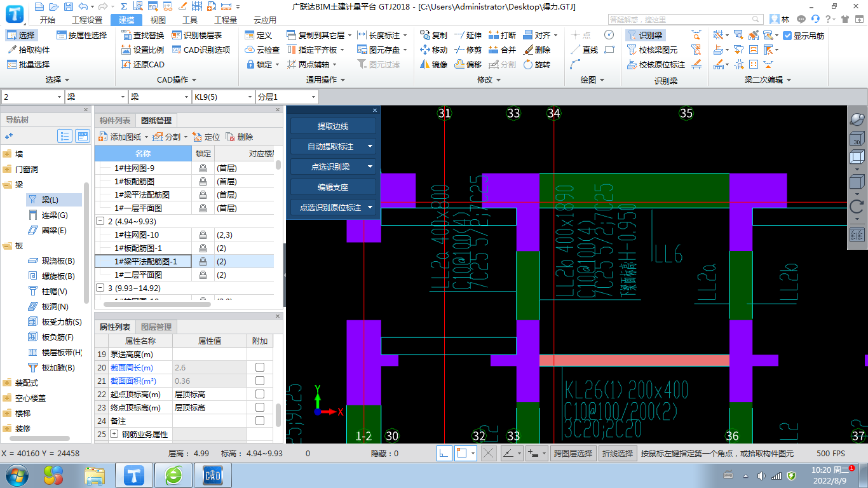Check 附加 box for 截面面积(m²)
This screenshot has width=868, height=488.
[x=259, y=381]
